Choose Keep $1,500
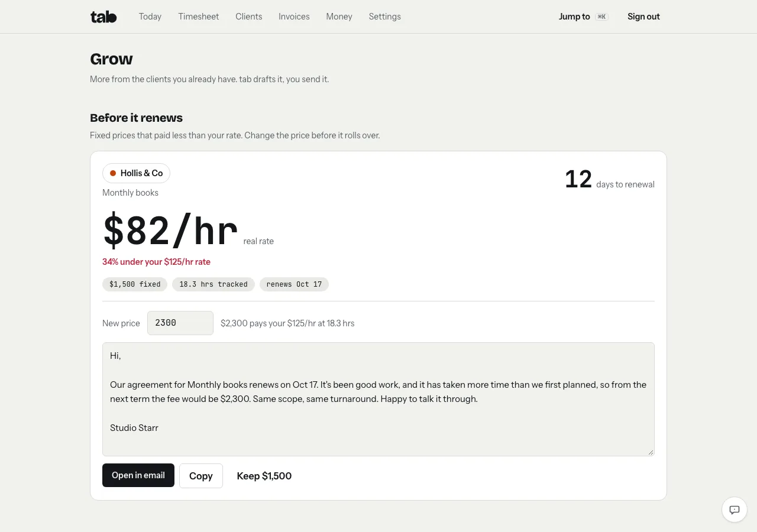757x532 pixels. 264,476
